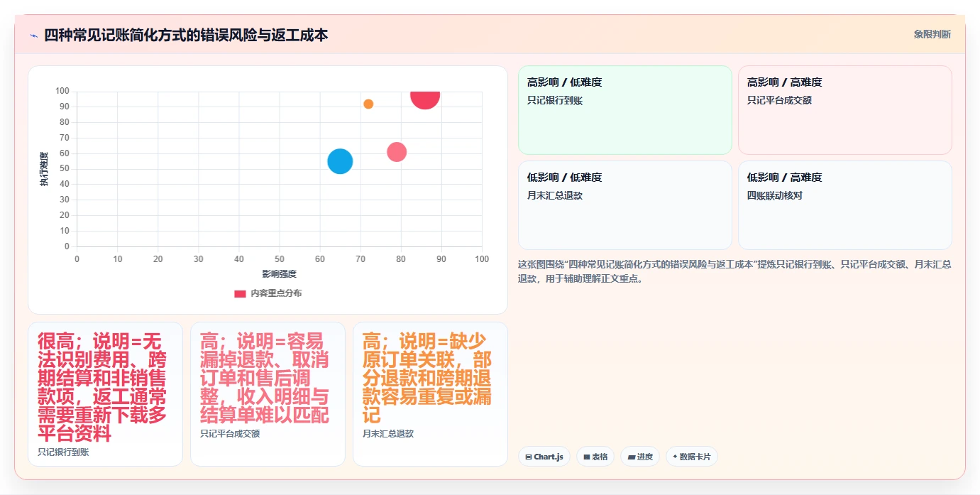Click the red 很高 risk description text
980x495 pixels.
tap(102, 388)
